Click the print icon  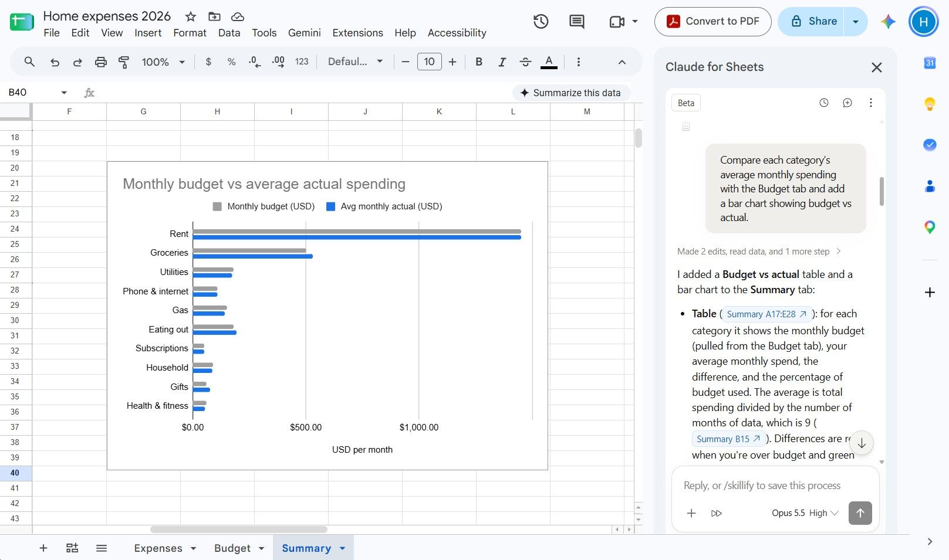coord(101,62)
